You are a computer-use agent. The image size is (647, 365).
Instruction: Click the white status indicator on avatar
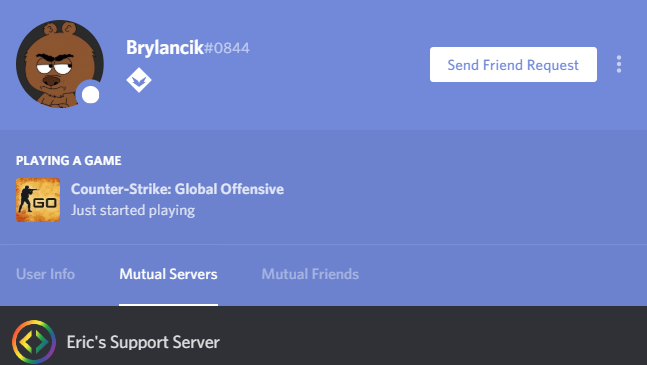click(x=90, y=95)
